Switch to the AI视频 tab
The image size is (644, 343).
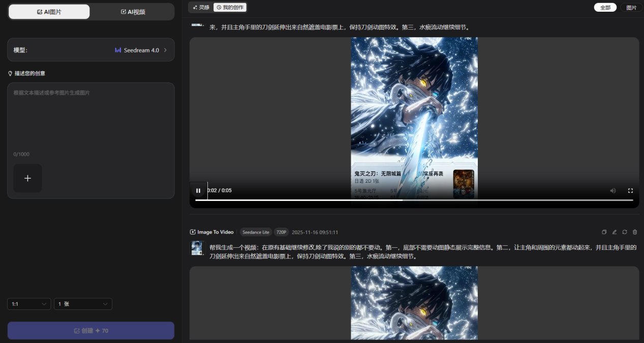click(x=133, y=11)
